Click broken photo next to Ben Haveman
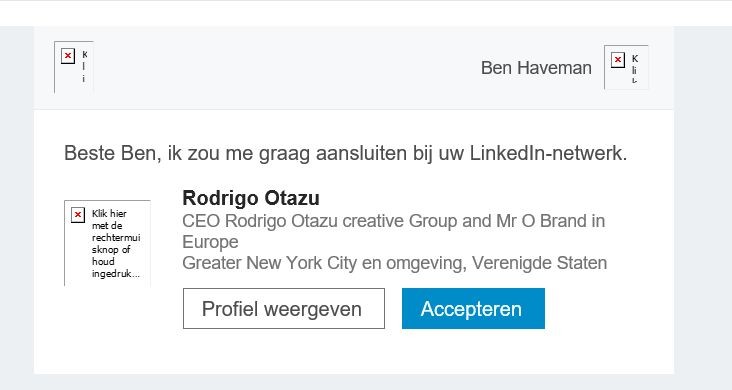Image resolution: width=732 pixels, height=390 pixels. (x=626, y=67)
